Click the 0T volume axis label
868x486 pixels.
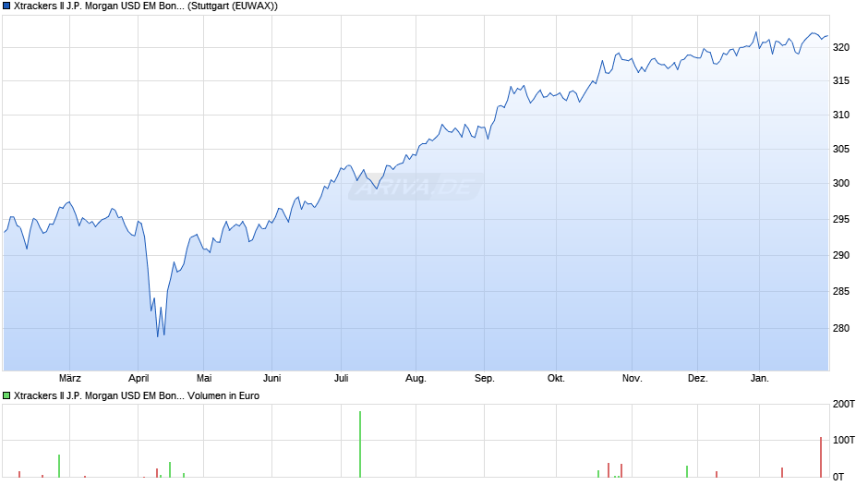[x=838, y=477]
